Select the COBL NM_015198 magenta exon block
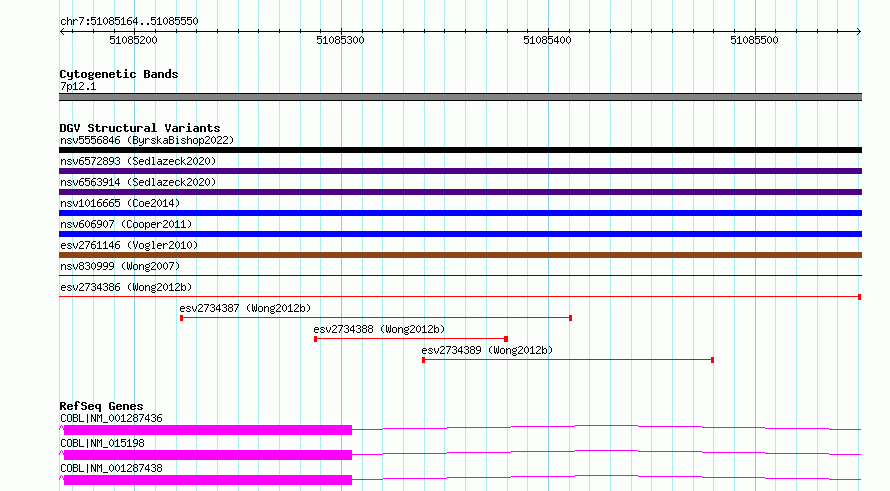 [208, 455]
